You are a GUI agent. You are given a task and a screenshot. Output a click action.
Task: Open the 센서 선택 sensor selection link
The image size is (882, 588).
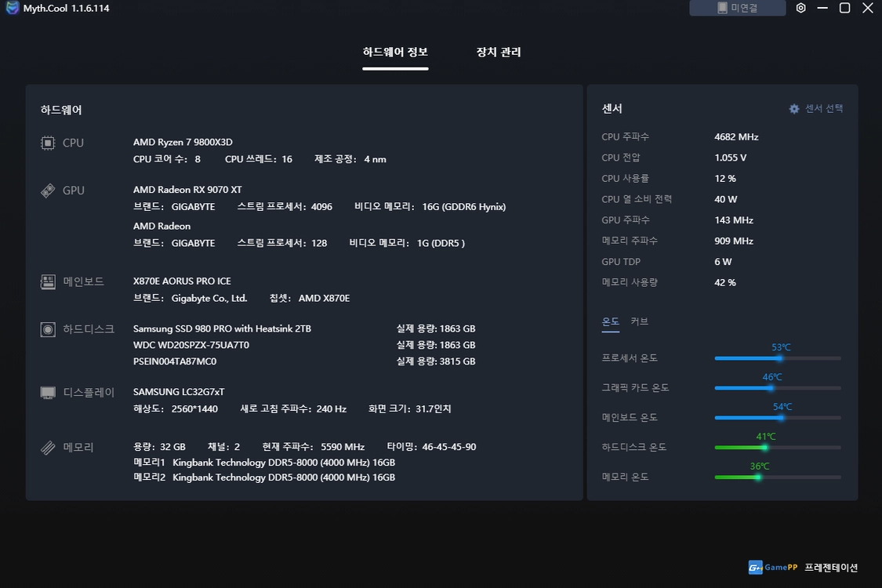823,109
